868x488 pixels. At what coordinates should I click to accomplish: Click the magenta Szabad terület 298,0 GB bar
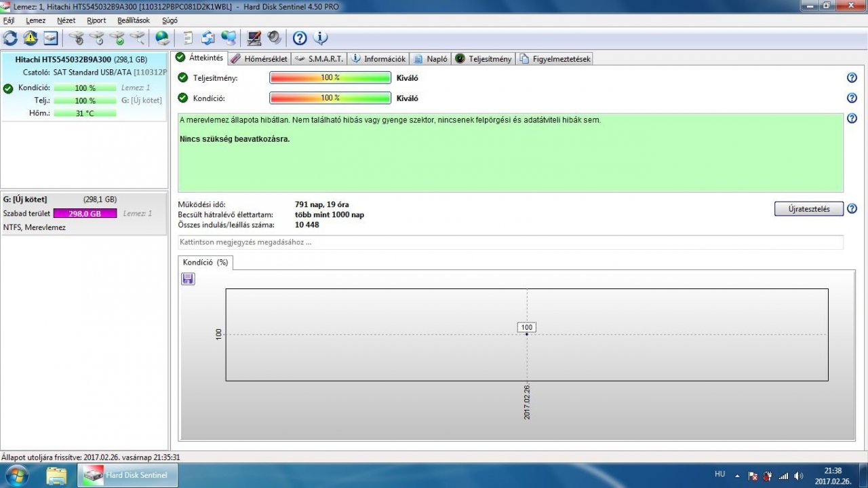[85, 213]
